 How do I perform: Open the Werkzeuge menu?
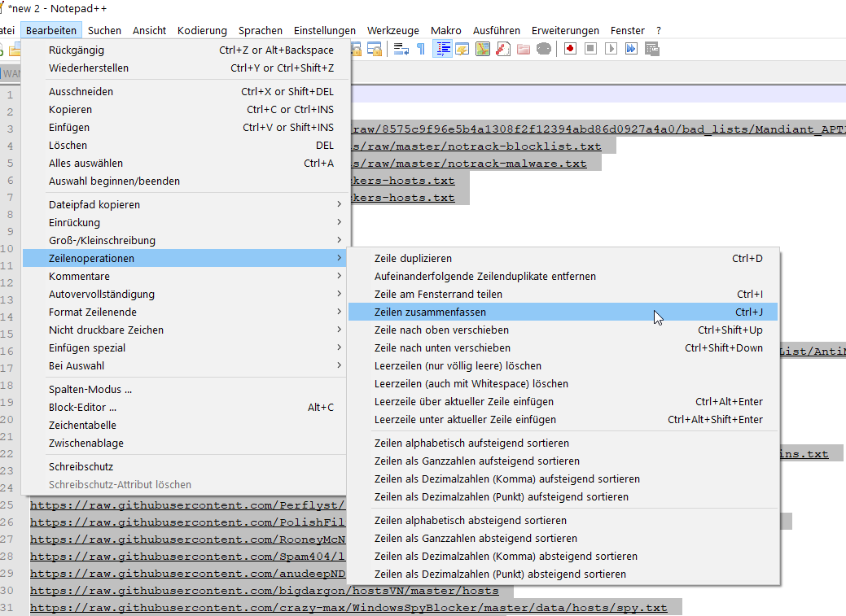click(393, 30)
